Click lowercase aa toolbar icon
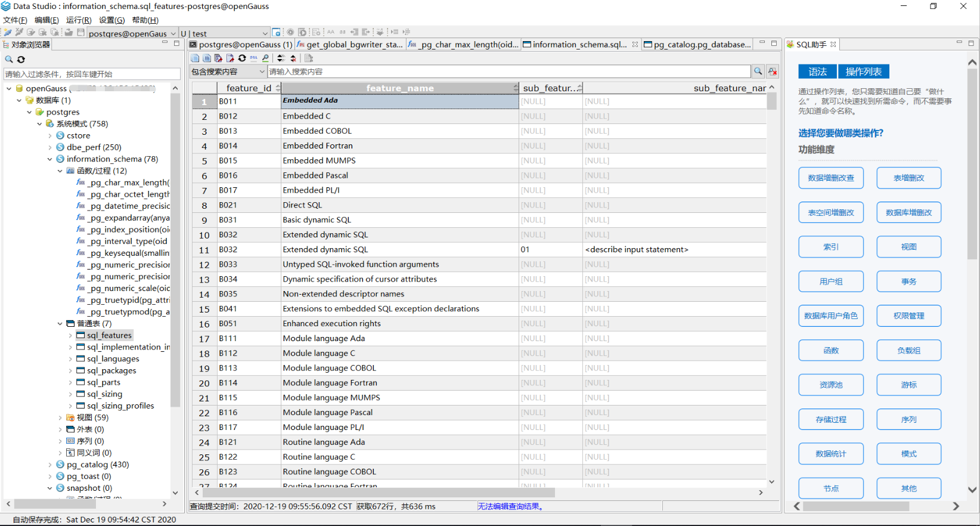980x526 pixels. pos(342,32)
